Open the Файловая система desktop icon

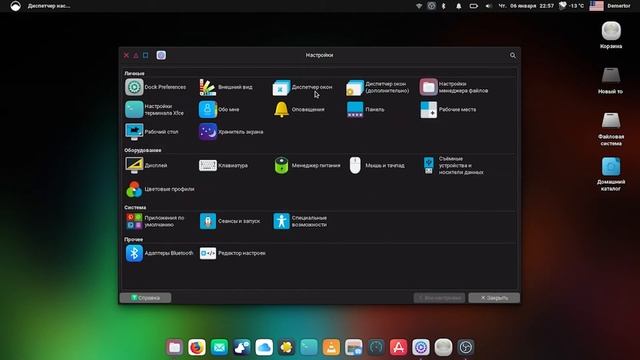(611, 129)
